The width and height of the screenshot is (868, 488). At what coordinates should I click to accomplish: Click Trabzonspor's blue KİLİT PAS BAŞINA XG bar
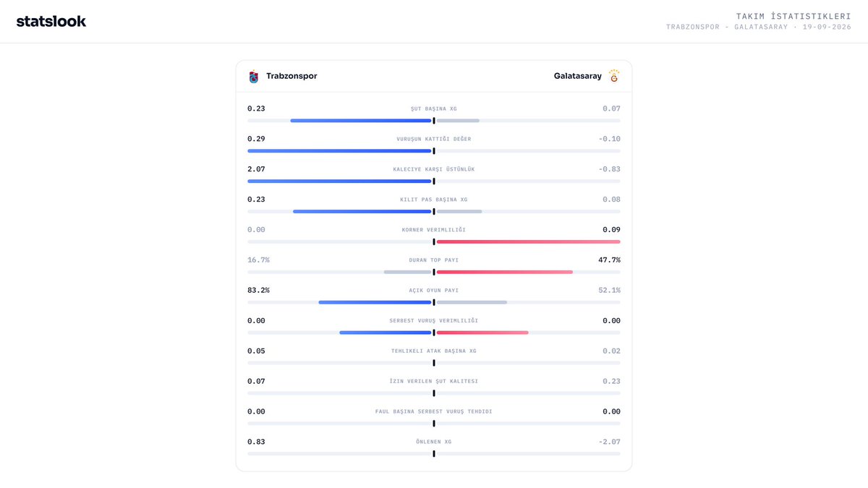coord(362,212)
